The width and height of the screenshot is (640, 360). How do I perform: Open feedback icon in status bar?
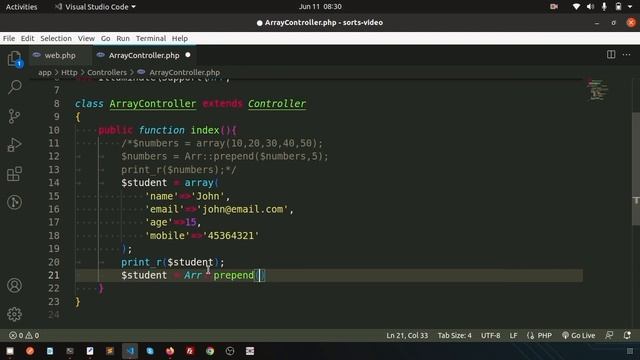tap(609, 335)
